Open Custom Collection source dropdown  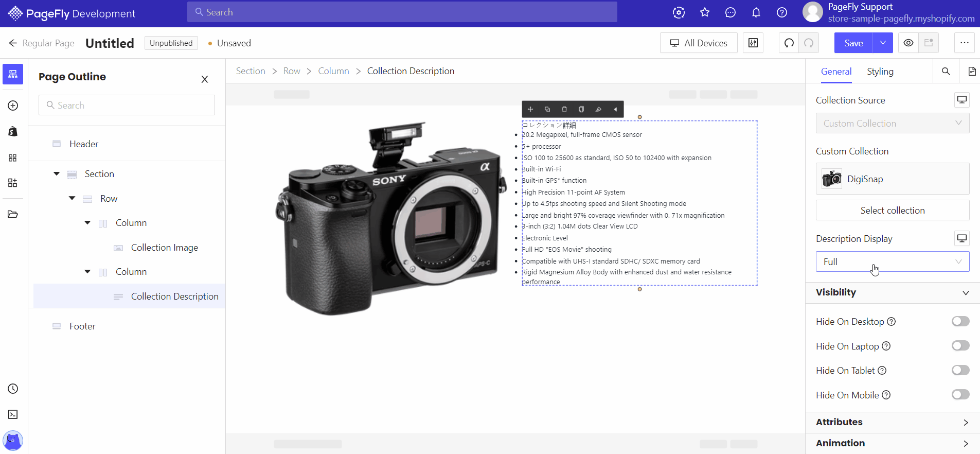pos(893,123)
